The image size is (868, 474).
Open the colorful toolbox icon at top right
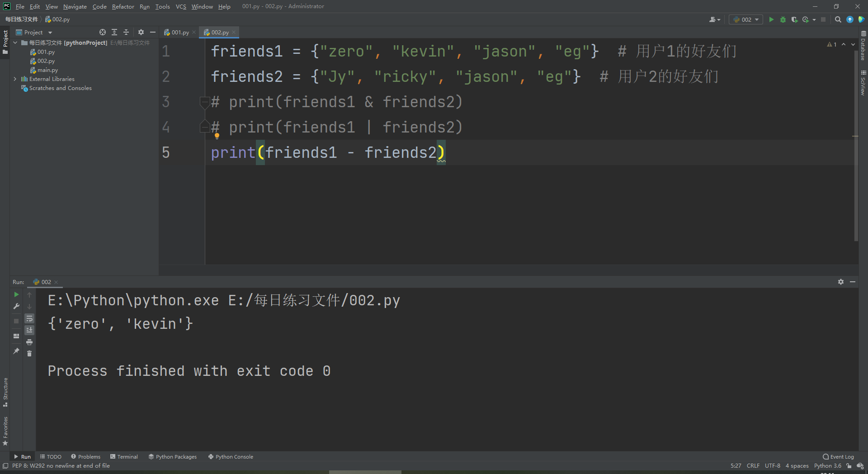(x=861, y=19)
